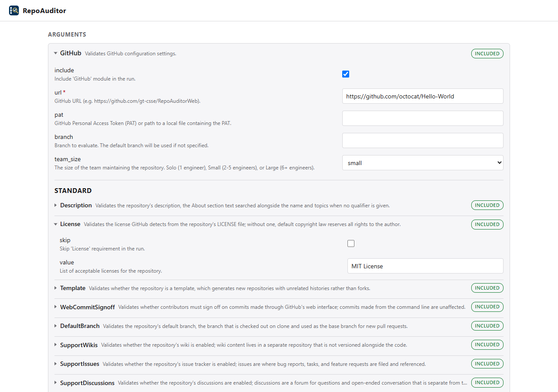Click the SupportDiscussions INCLUDED badge

pos(487,383)
